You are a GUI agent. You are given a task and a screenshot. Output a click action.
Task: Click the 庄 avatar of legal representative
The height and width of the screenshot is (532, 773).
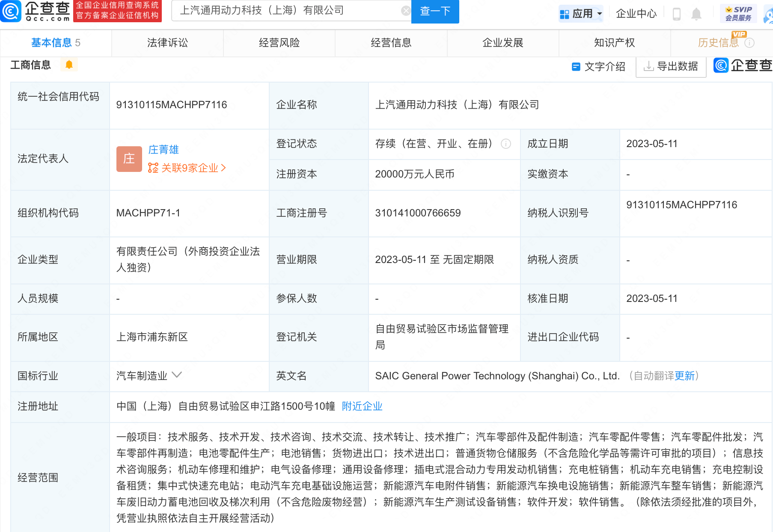[x=129, y=159]
